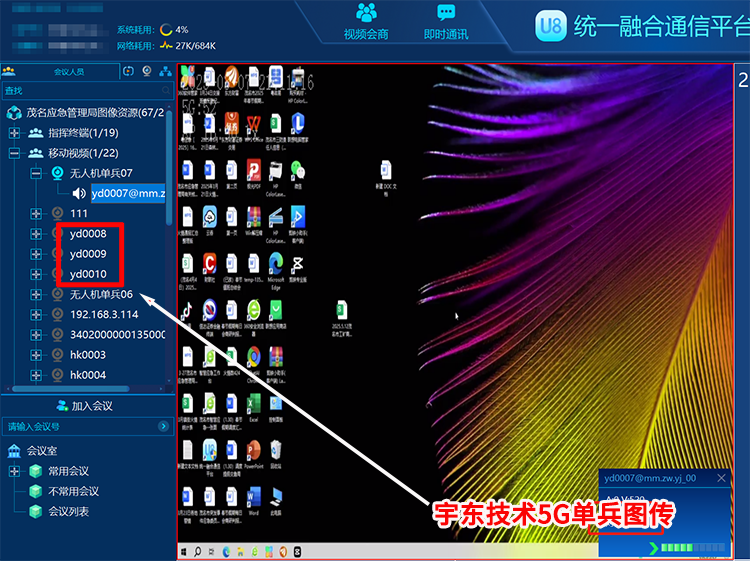Click the 会议室 building icon
Viewport: 750px width, 561px height.
pyautogui.click(x=12, y=451)
